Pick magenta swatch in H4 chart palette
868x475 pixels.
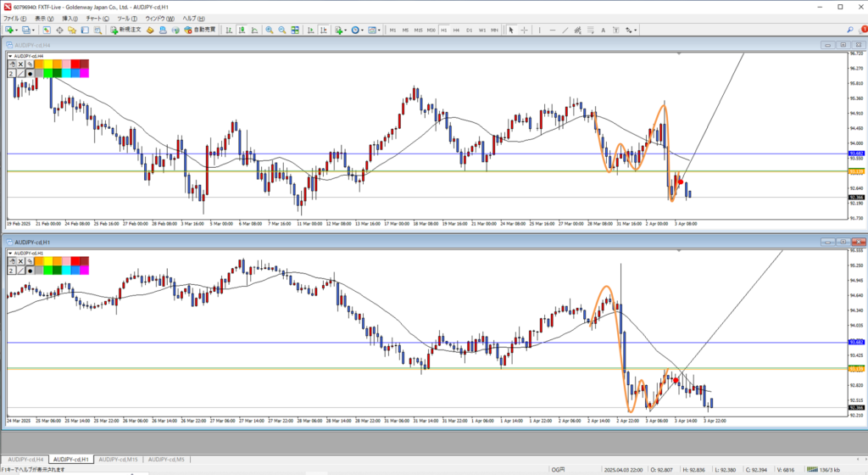84,73
